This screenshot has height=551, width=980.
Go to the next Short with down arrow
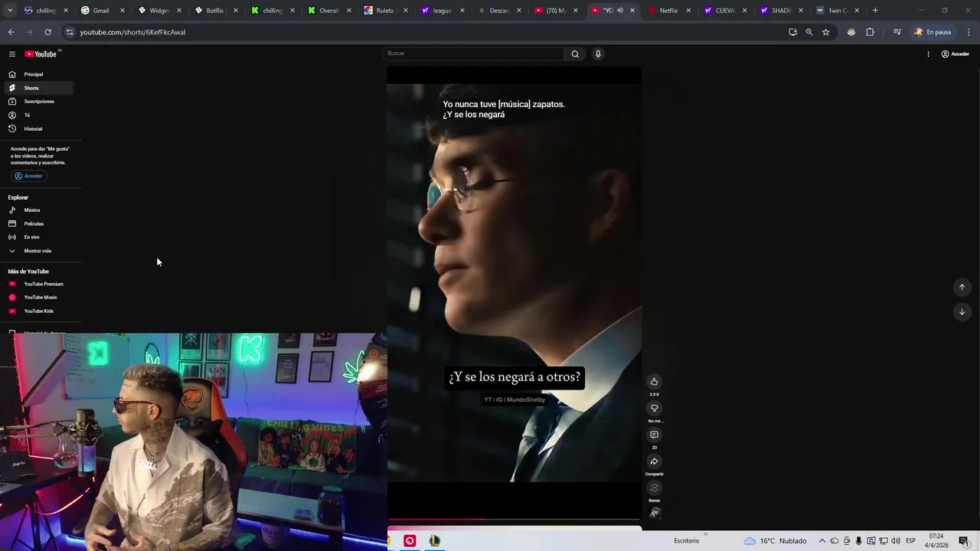(962, 311)
